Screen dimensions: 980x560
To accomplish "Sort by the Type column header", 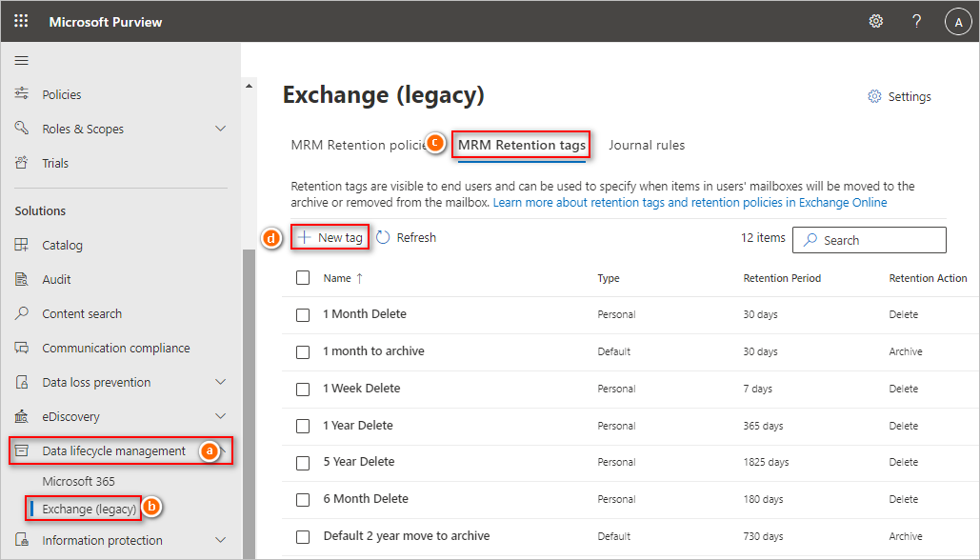I will [609, 278].
